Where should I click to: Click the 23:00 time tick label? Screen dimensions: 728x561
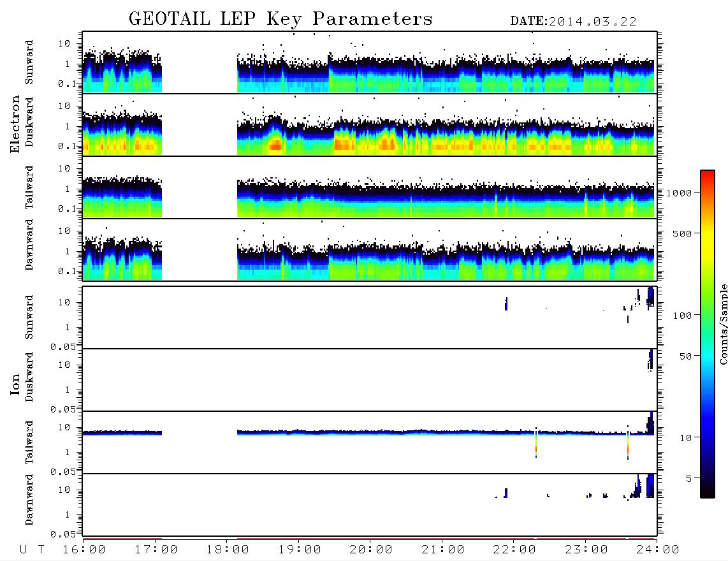[x=587, y=550]
